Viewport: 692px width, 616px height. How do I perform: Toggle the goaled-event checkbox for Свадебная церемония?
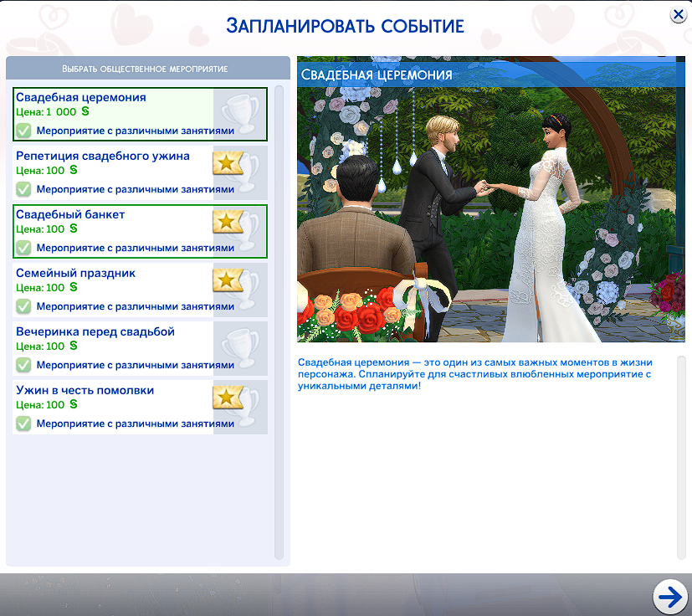pos(23,131)
